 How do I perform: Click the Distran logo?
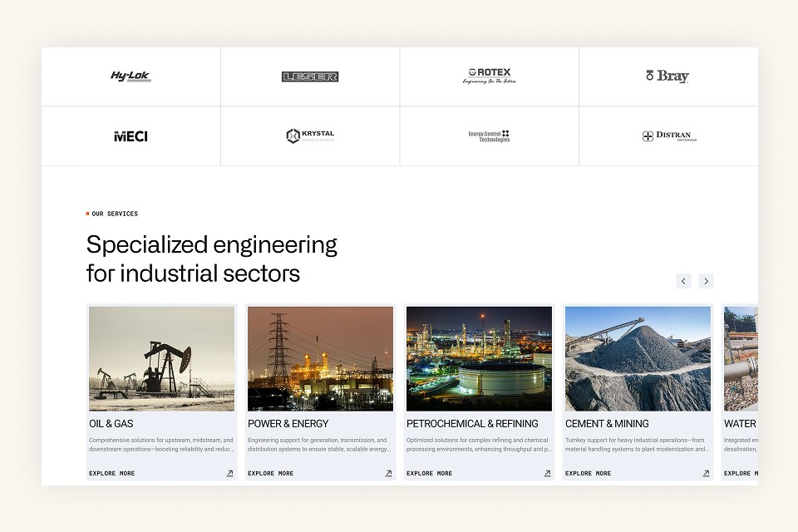(x=668, y=136)
